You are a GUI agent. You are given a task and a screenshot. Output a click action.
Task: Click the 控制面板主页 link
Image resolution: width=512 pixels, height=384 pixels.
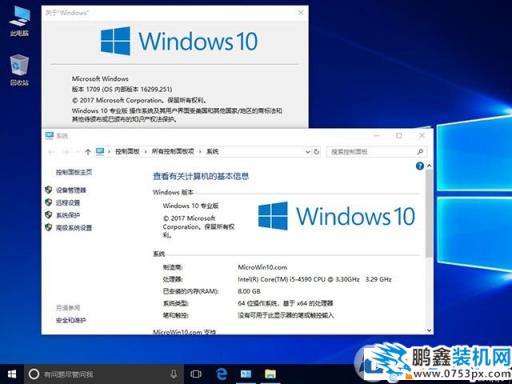click(x=74, y=172)
